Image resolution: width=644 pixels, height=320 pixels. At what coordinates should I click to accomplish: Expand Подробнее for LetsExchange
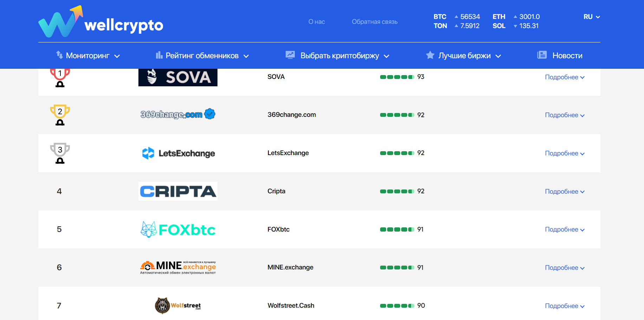pyautogui.click(x=565, y=153)
